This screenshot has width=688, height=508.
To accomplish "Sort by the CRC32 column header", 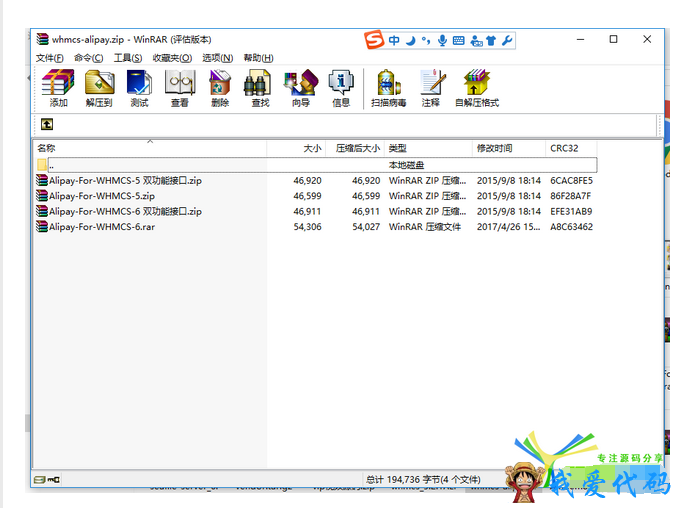I will click(571, 148).
